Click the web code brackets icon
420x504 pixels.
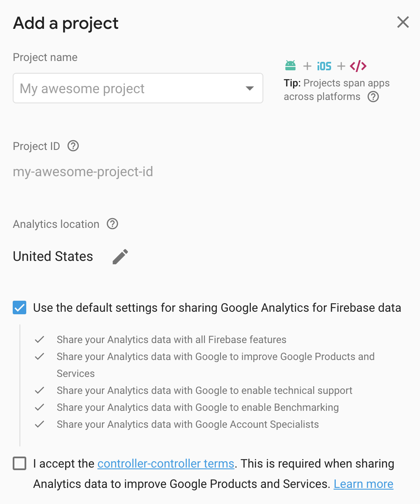358,66
